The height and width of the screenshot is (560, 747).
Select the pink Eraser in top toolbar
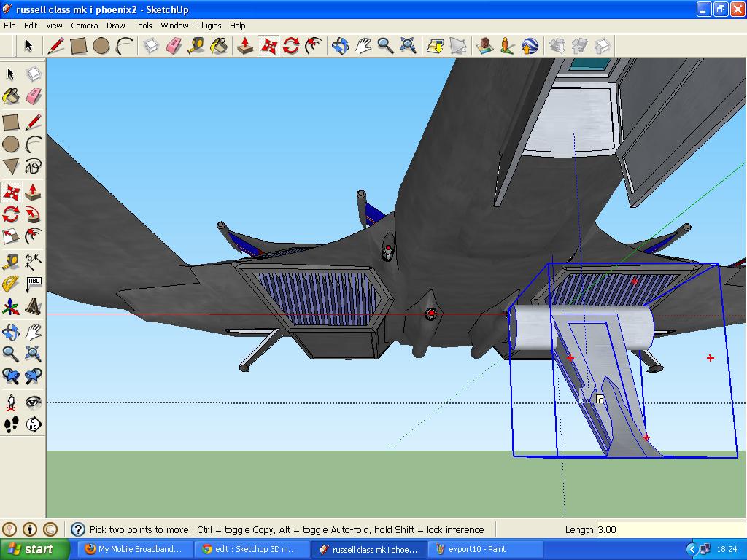(x=174, y=46)
